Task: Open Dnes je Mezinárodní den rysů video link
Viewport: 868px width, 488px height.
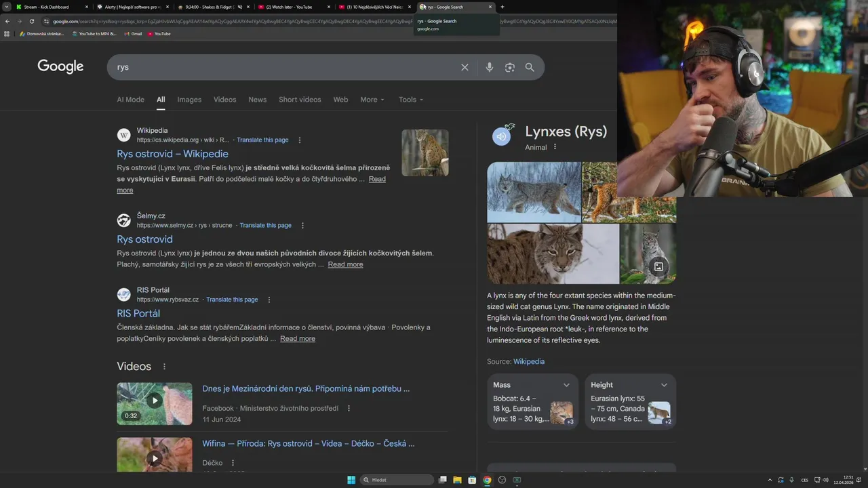Action: point(306,389)
